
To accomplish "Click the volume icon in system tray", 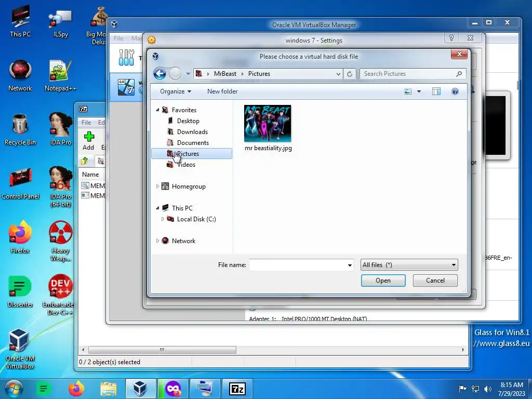I will coord(488,389).
